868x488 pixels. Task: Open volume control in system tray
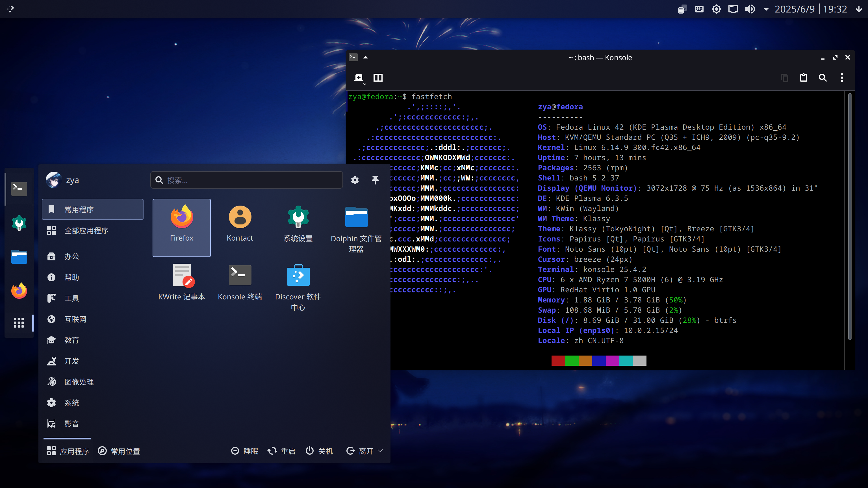(750, 9)
